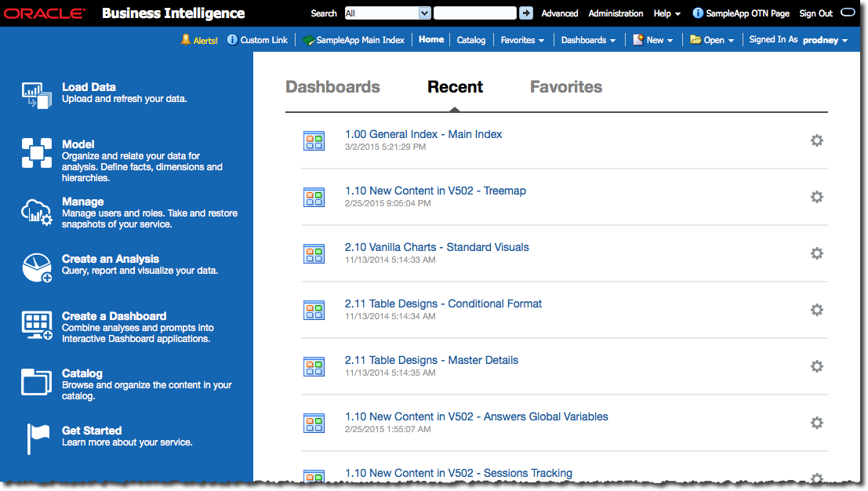Open the prodney user account dropdown
This screenshot has height=491, width=868.
[x=825, y=40]
